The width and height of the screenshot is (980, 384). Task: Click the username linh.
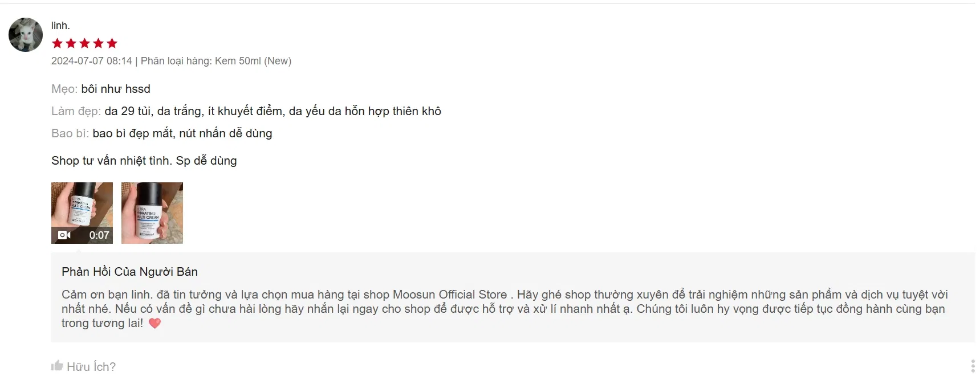coord(60,26)
